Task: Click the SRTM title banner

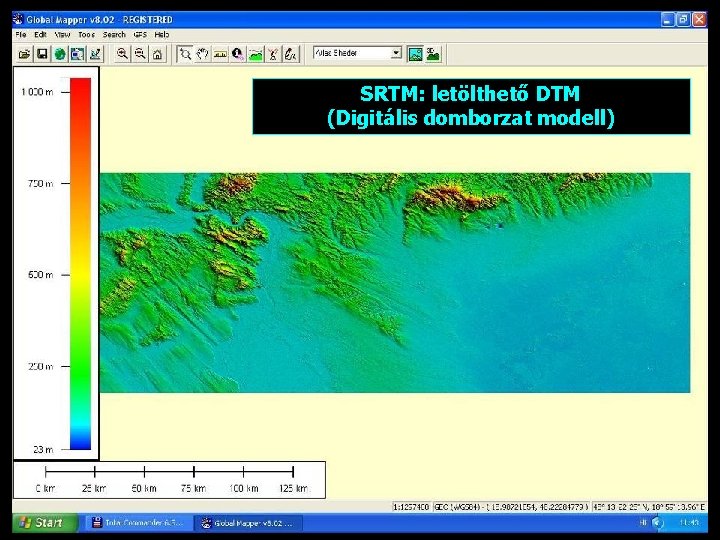Action: click(x=471, y=107)
